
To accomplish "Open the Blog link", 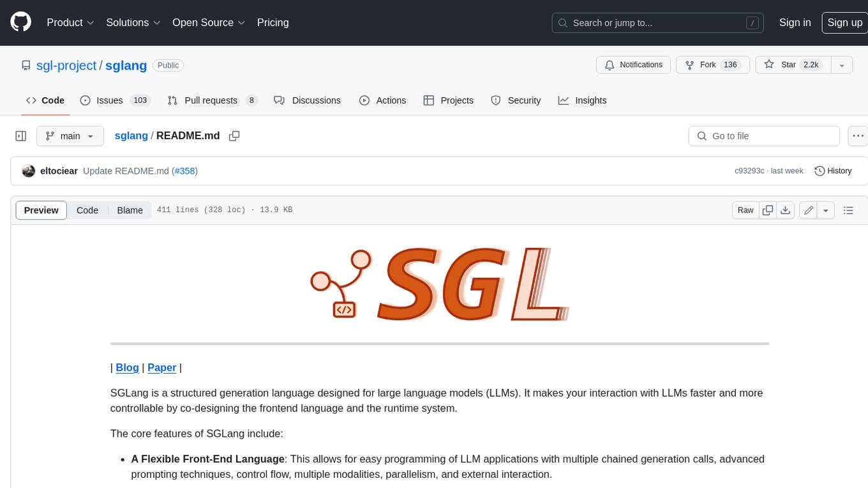I will tap(127, 367).
